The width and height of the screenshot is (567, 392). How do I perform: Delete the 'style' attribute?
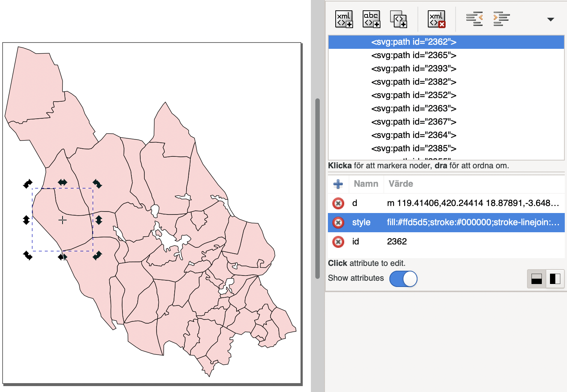[x=338, y=222]
